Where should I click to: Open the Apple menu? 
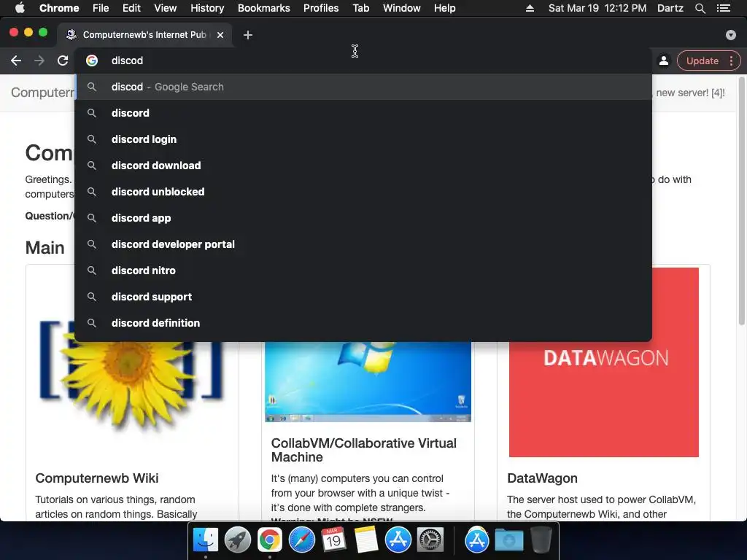coord(20,8)
